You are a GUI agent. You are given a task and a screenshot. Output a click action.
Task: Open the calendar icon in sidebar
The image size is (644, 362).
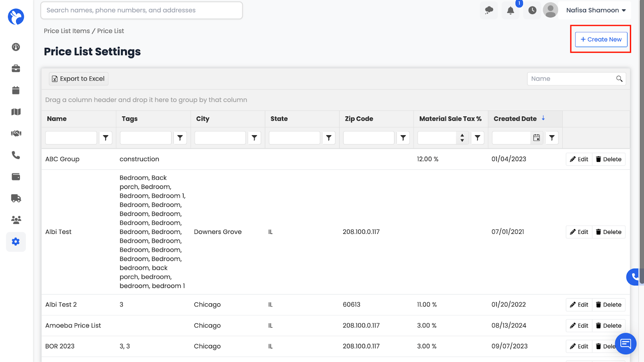coord(16,90)
